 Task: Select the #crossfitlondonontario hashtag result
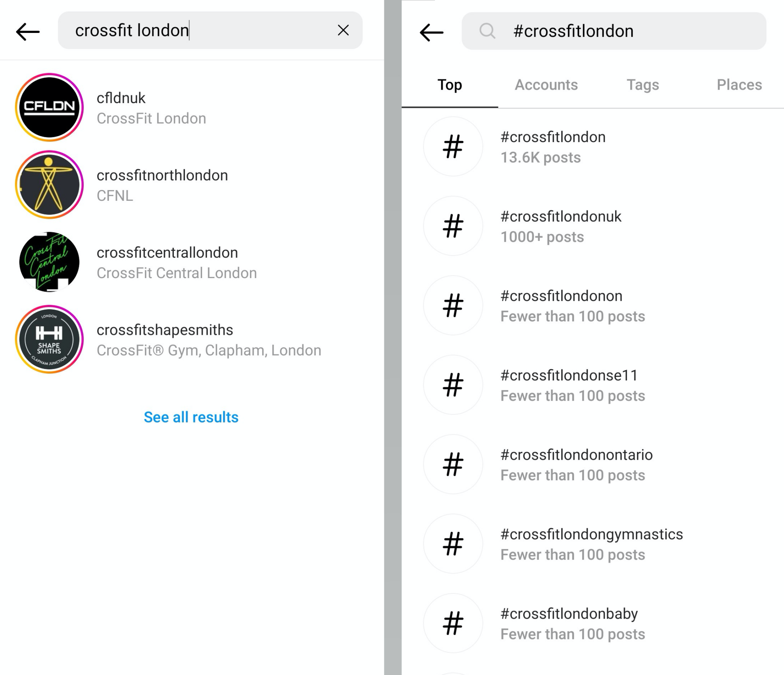click(x=576, y=464)
